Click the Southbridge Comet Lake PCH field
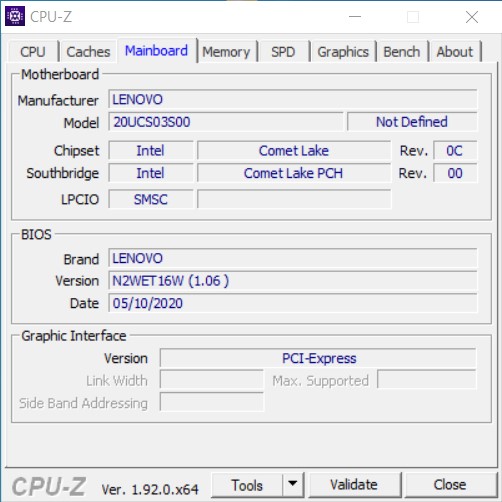 (294, 173)
